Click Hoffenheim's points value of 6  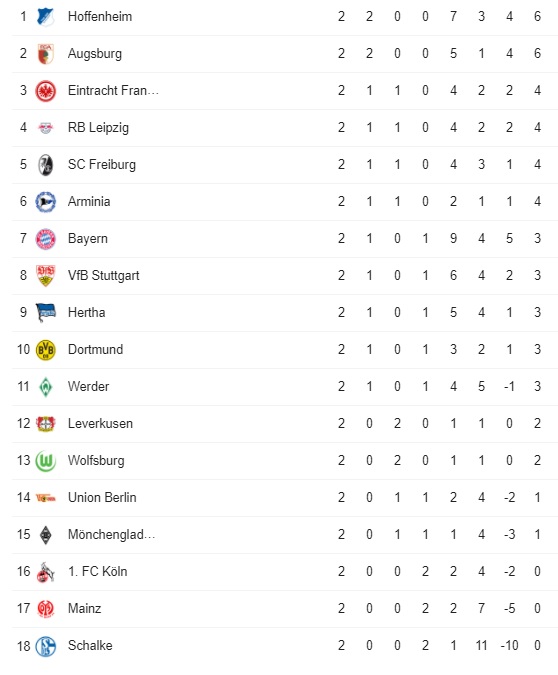(537, 16)
